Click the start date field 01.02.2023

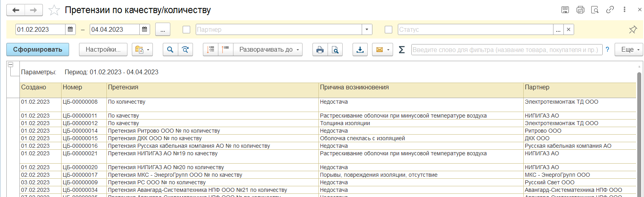point(40,29)
